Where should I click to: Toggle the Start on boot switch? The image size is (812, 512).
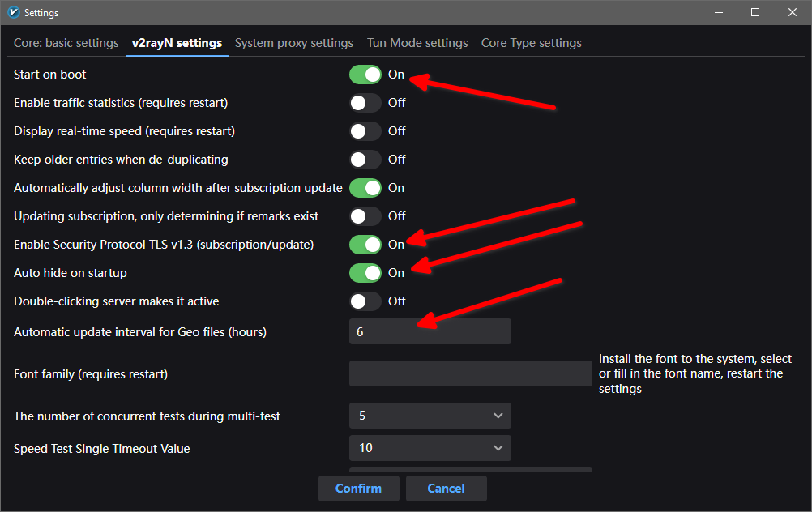click(365, 75)
